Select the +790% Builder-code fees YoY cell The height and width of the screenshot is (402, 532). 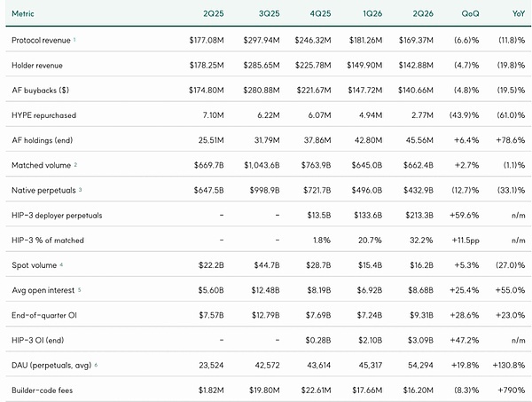[512, 390]
